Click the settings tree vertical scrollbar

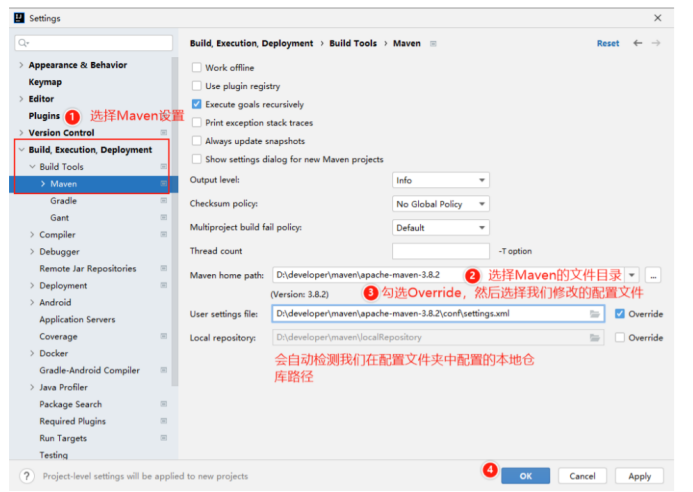coord(175,221)
